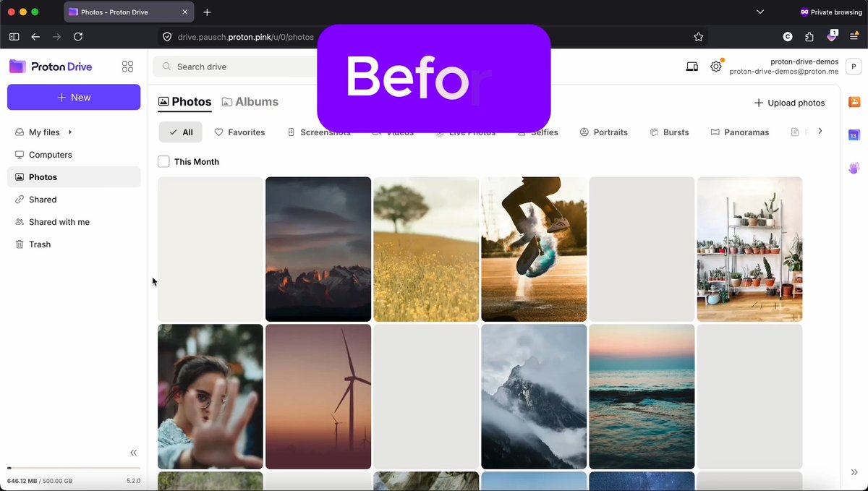Filter photos by Bursts
Image resolution: width=868 pixels, height=491 pixels.
669,132
